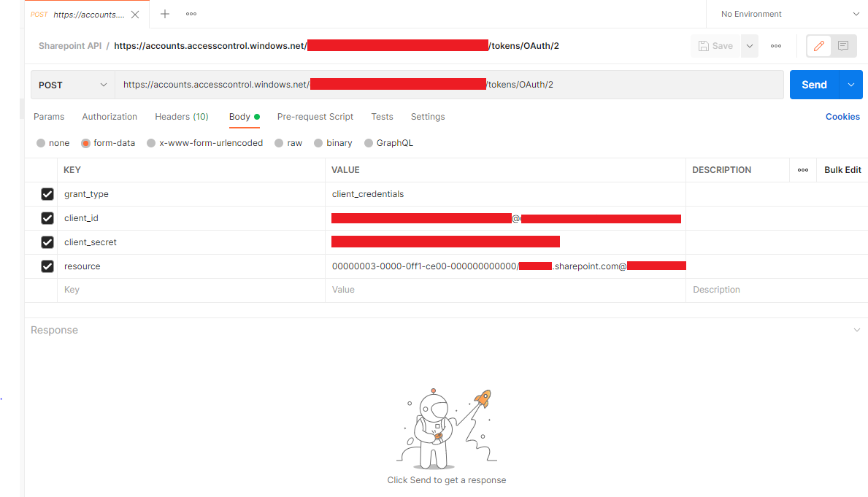Send the POST request
Image resolution: width=868 pixels, height=497 pixels.
(x=814, y=85)
